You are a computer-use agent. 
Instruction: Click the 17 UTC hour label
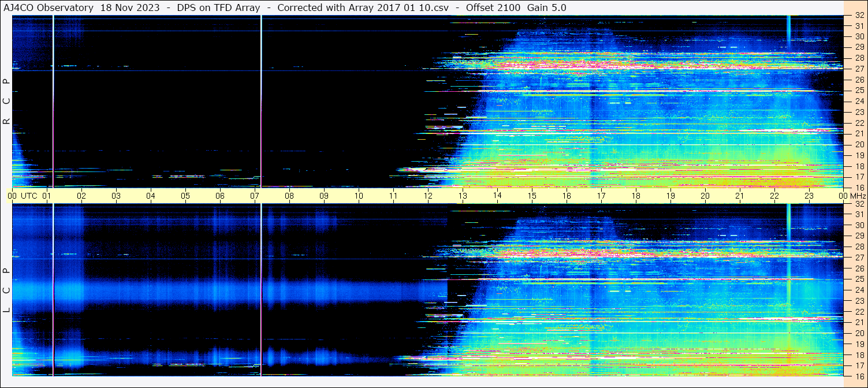tap(601, 196)
